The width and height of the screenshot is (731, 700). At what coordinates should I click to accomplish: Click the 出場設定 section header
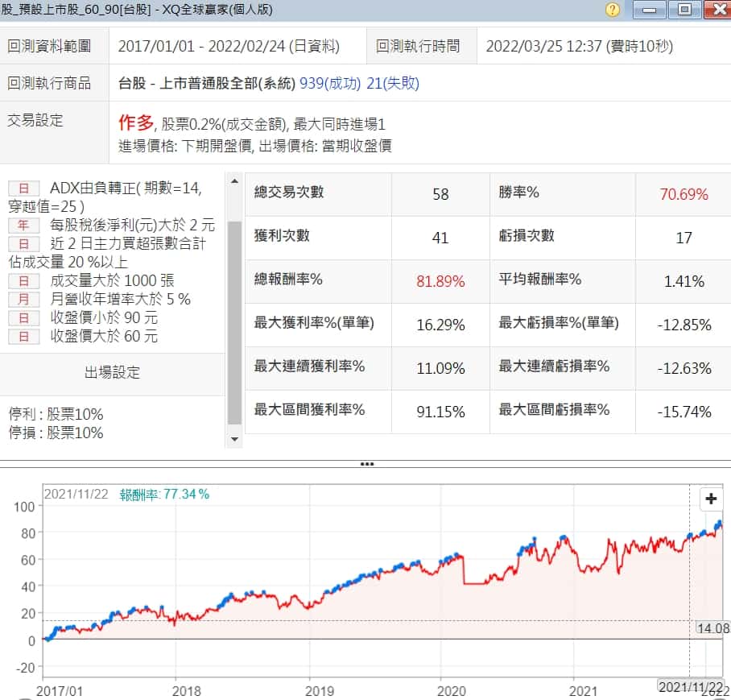click(112, 372)
